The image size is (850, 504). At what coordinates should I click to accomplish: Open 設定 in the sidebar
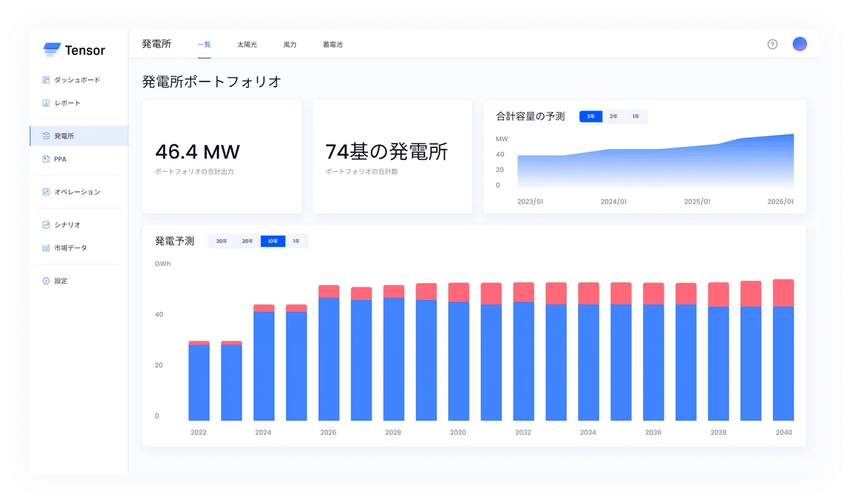61,281
